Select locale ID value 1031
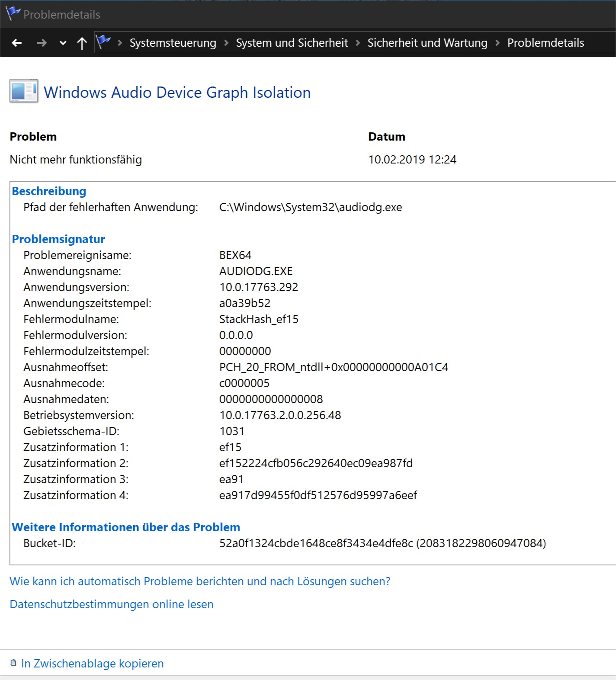Image resolution: width=616 pixels, height=680 pixels. tap(232, 431)
